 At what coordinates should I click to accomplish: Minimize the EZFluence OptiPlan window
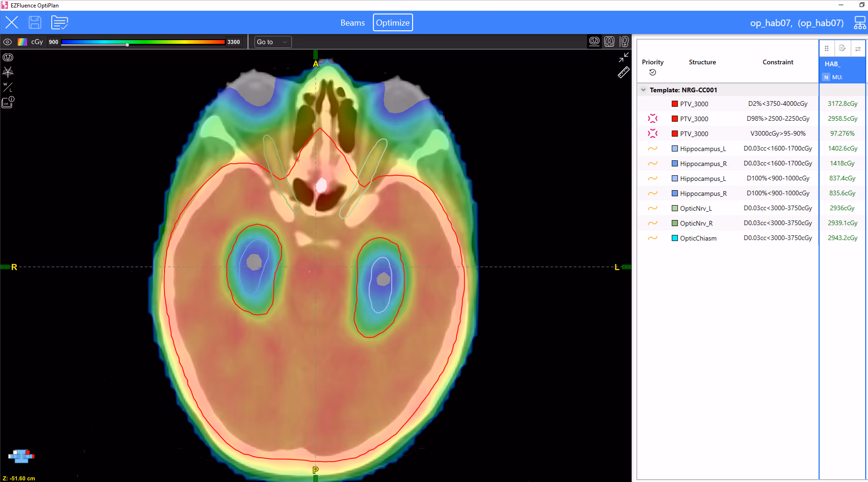click(841, 5)
